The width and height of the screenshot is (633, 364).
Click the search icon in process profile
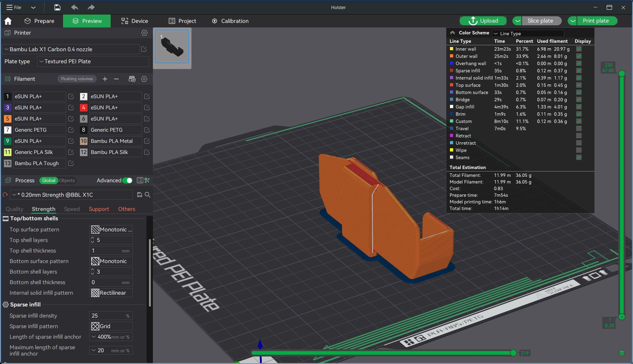click(x=148, y=195)
